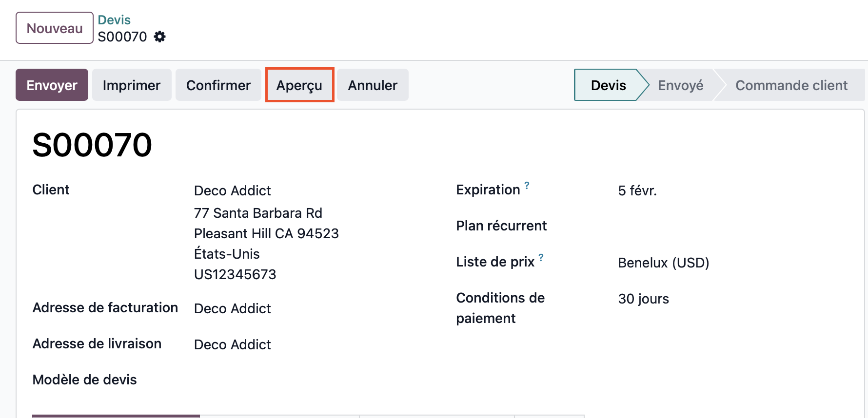
Task: Open the Aperçu preview
Action: point(299,85)
